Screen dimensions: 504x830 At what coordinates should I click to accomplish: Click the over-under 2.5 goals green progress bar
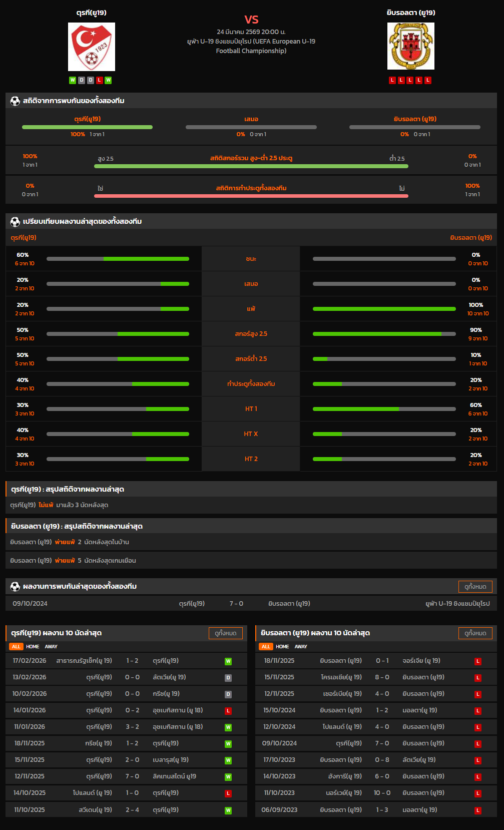(x=251, y=166)
